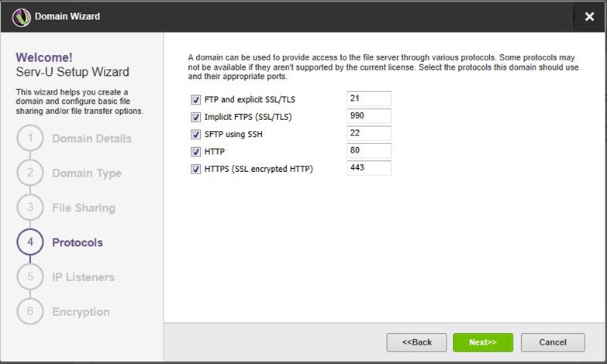Screen dimensions: 607x364
Task: Select step 1 circle for Domain Details
Action: [x=30, y=138]
